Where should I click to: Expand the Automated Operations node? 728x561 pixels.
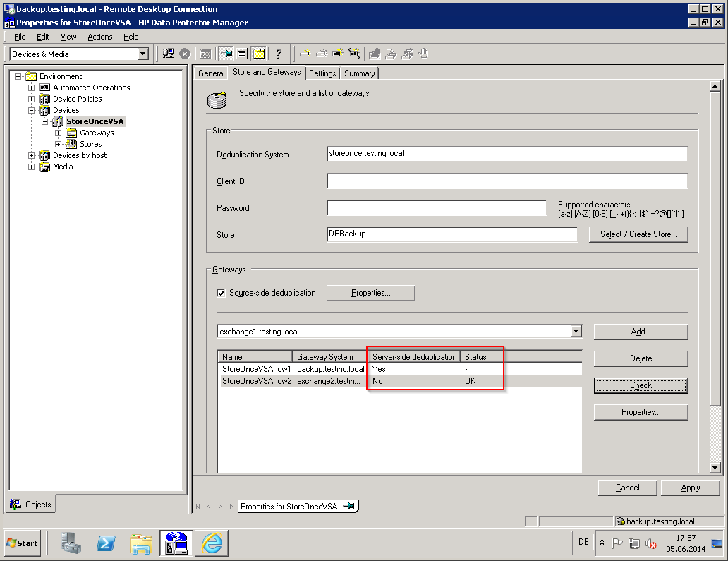(x=32, y=88)
